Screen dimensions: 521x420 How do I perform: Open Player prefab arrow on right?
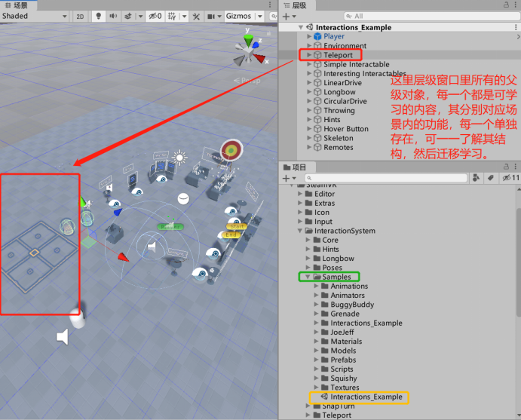coord(518,36)
